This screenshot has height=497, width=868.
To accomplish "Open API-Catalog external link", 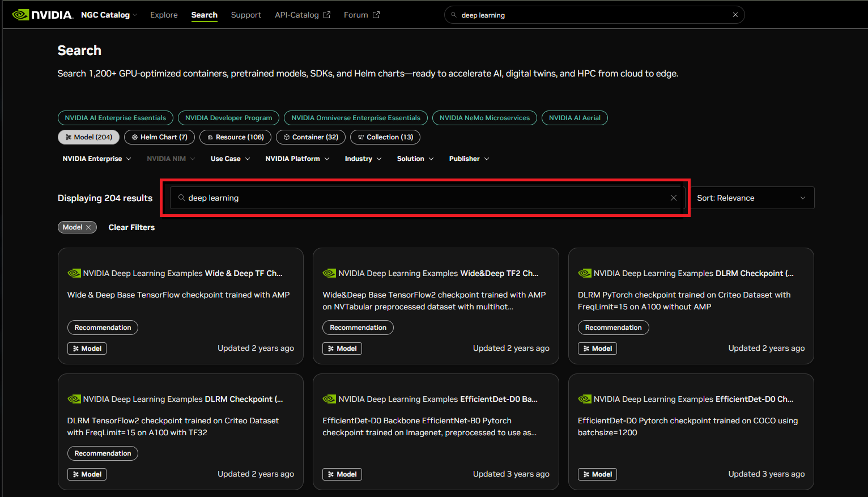I will pyautogui.click(x=303, y=15).
